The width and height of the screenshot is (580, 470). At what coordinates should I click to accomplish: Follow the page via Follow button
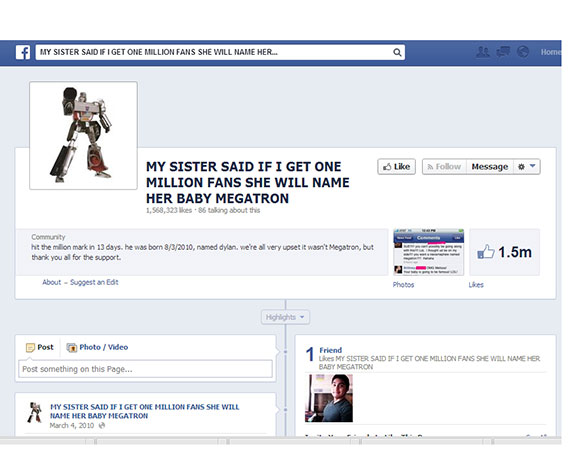[x=444, y=167]
